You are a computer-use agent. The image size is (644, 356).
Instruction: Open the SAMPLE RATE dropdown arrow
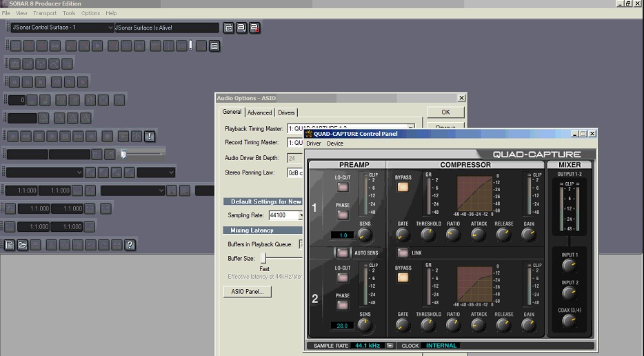pyautogui.click(x=390, y=346)
